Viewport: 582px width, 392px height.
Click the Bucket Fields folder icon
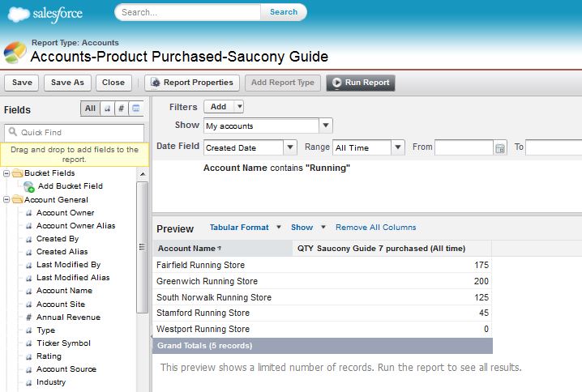(18, 173)
